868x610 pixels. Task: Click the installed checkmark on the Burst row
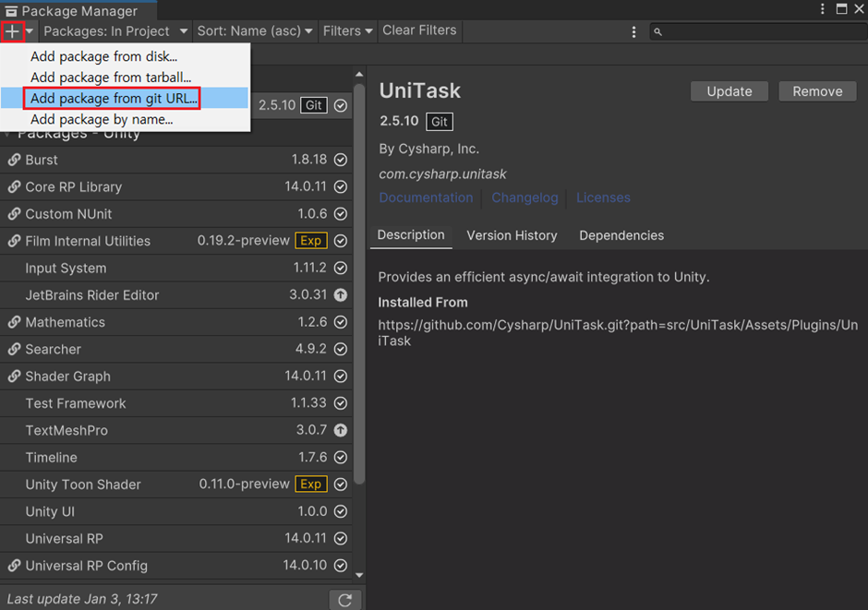341,160
